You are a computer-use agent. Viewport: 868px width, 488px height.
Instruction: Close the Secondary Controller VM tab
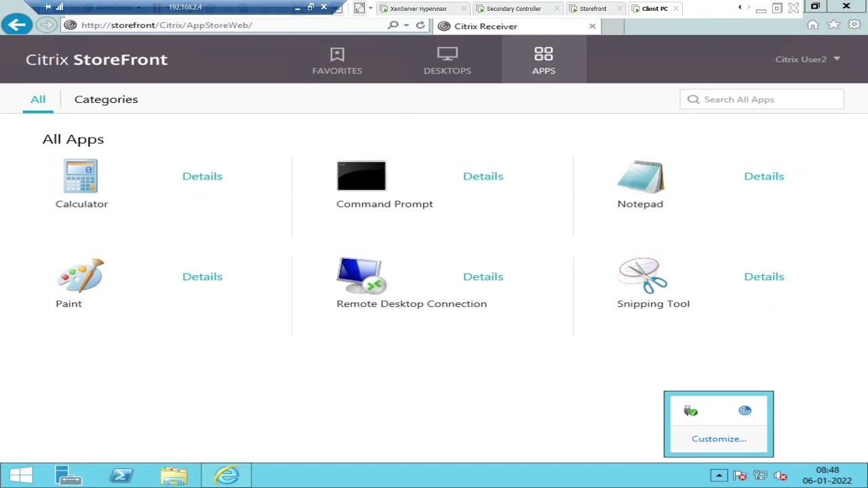coord(557,9)
